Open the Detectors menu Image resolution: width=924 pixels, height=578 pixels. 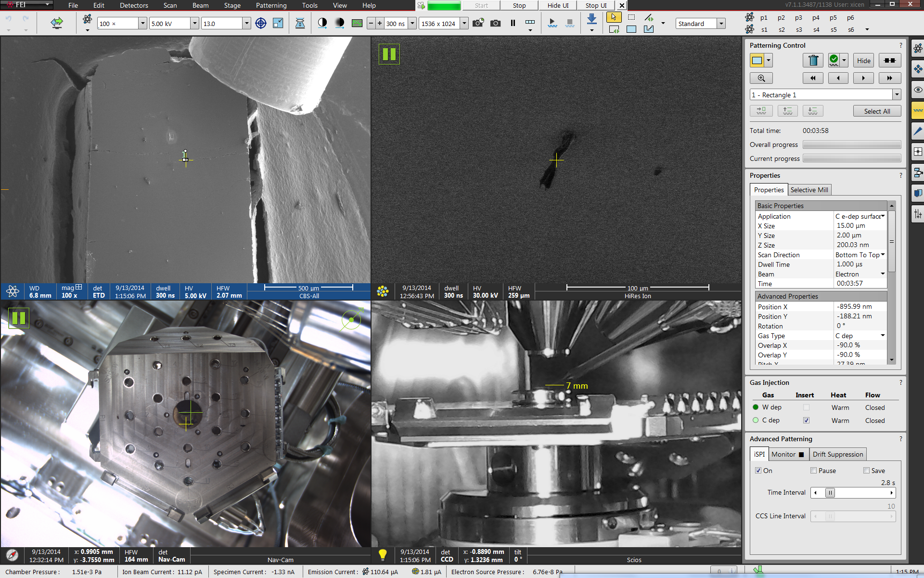(134, 5)
